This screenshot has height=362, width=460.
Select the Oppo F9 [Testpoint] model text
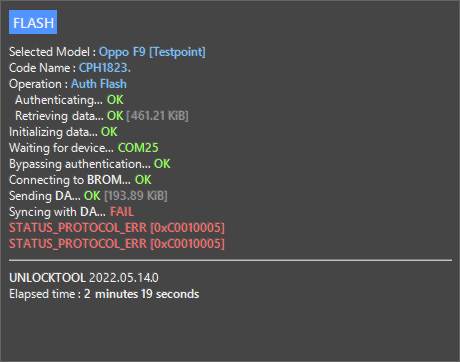[152, 52]
